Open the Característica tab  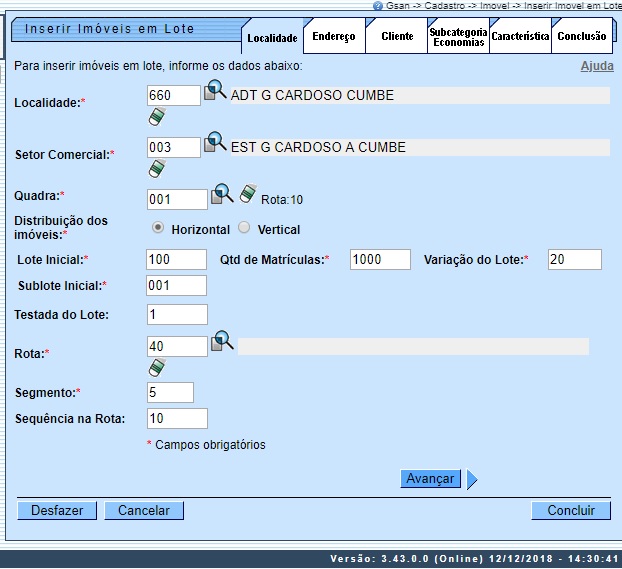click(520, 37)
